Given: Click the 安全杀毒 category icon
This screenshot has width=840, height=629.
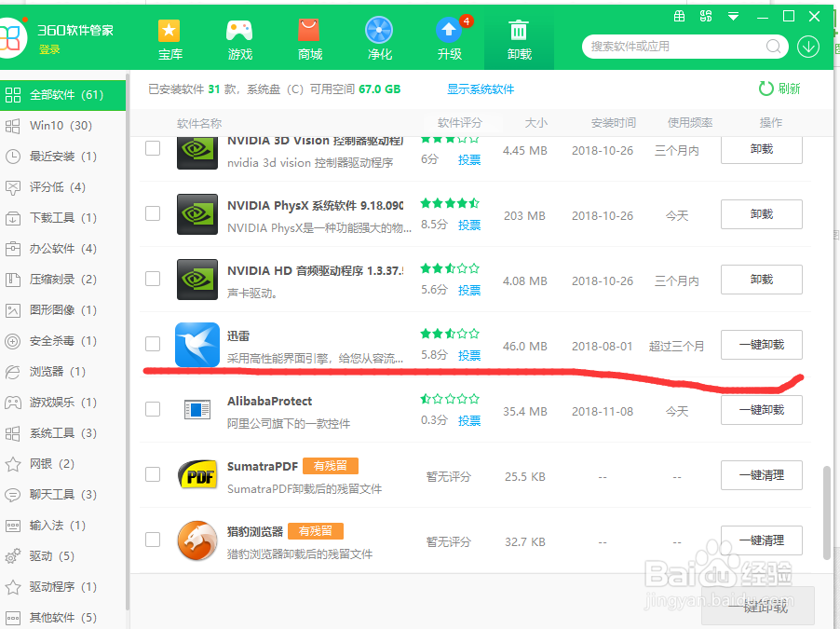Looking at the screenshot, I should click(13, 341).
